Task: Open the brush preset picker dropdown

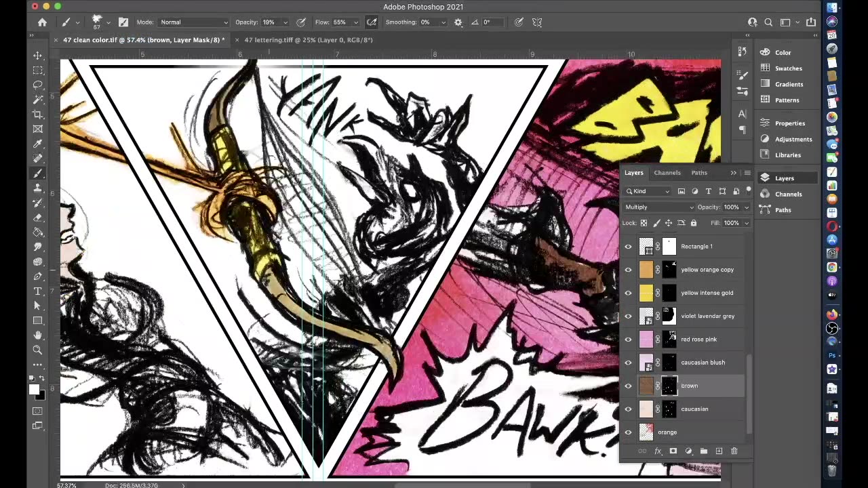Action: (108, 22)
